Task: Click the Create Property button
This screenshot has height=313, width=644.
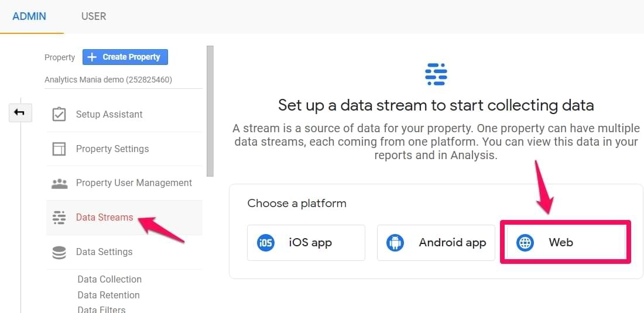Action: [125, 57]
